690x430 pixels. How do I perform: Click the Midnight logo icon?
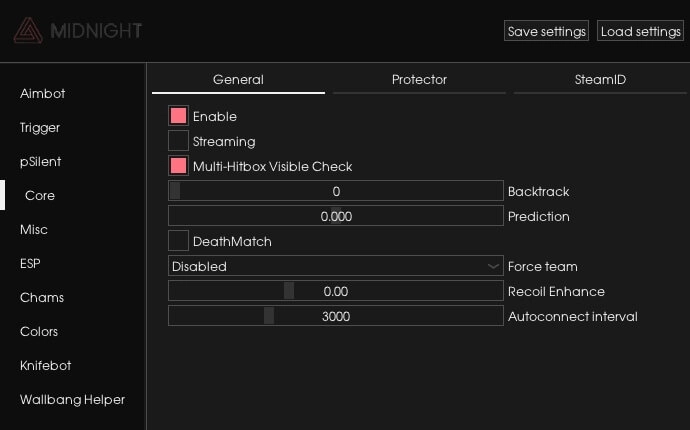click(27, 31)
